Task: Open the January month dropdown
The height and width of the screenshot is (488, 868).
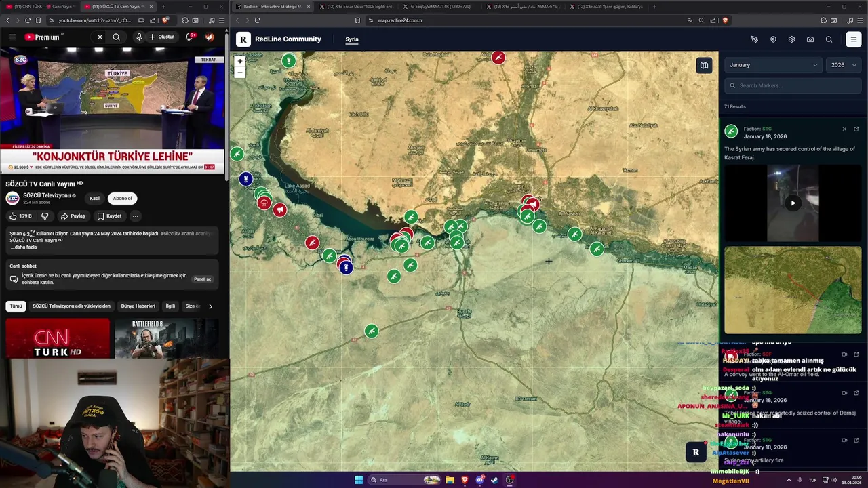Action: click(773, 65)
